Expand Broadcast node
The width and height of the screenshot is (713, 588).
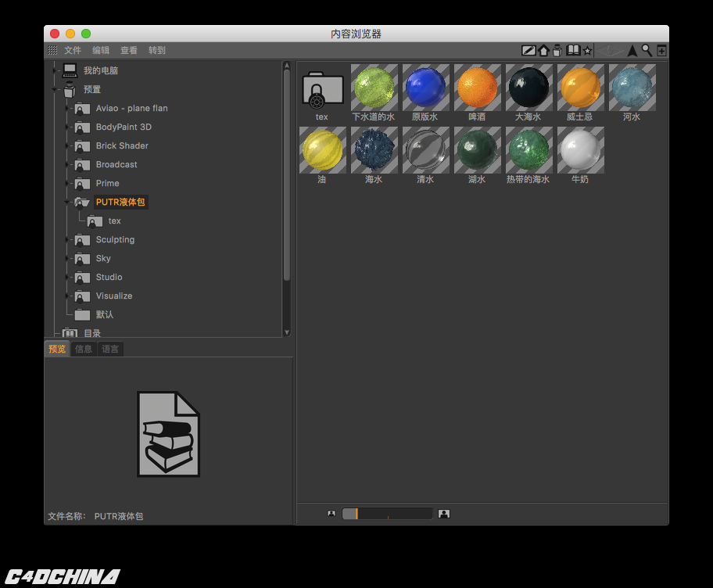tap(67, 164)
